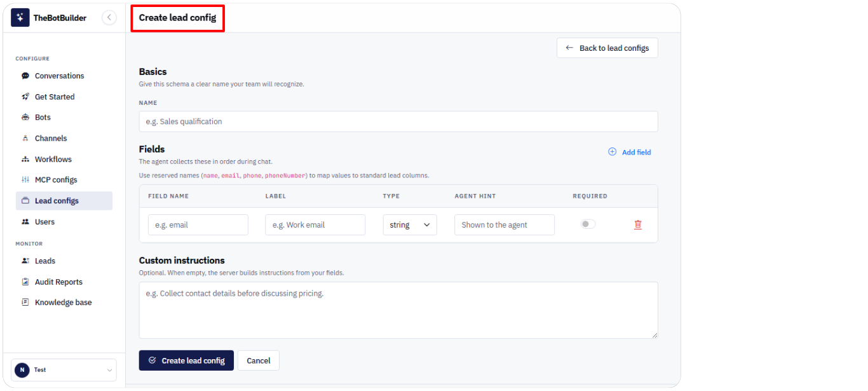868x391 pixels.
Task: Click the Agent Hint input field
Action: coord(505,225)
